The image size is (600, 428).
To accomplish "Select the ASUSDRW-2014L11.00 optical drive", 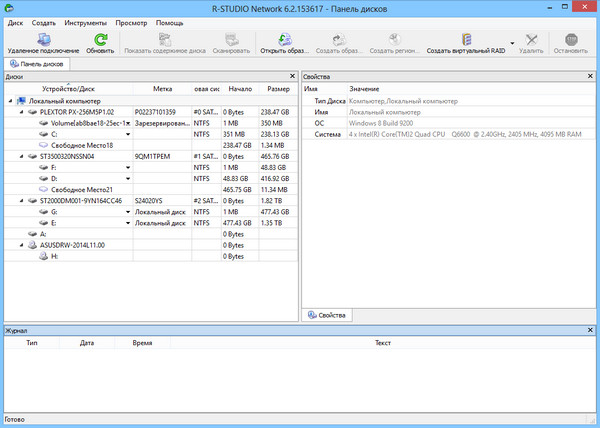I will coord(71,244).
